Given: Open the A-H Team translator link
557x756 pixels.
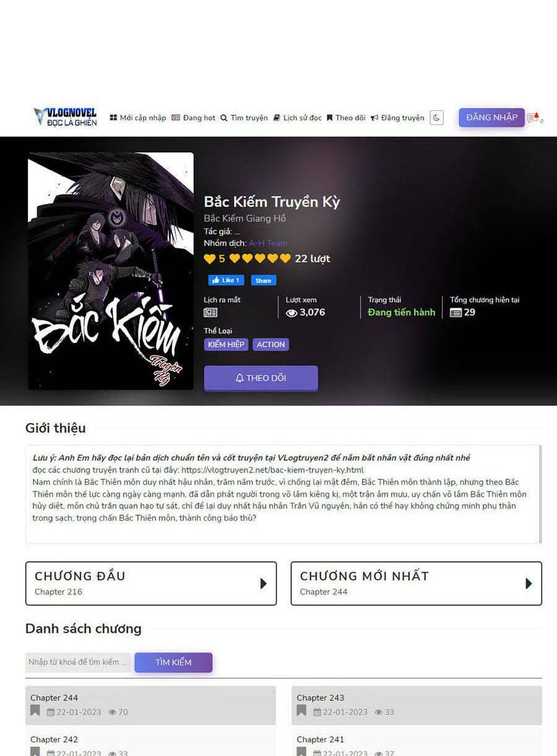Looking at the screenshot, I should (268, 243).
